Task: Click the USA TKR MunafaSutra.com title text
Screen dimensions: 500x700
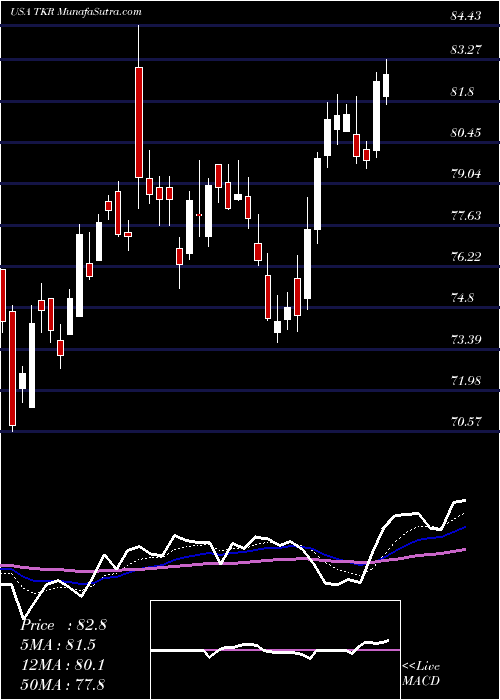Action: [x=75, y=12]
